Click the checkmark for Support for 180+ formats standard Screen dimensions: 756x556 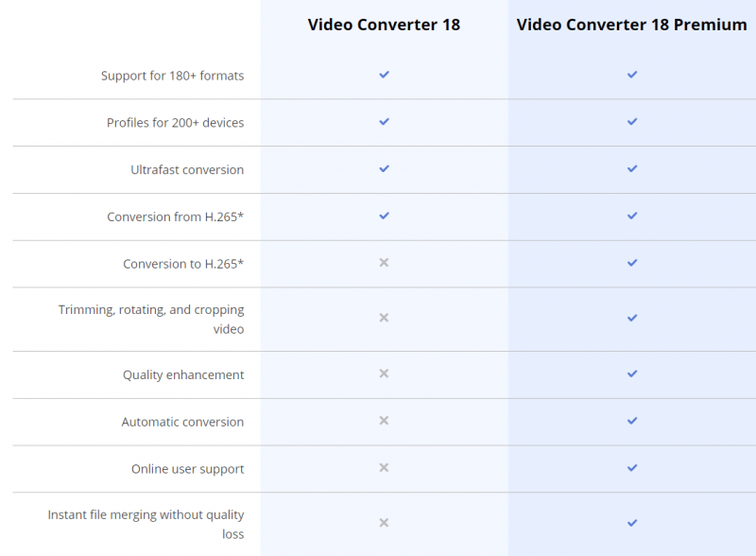[x=384, y=74]
